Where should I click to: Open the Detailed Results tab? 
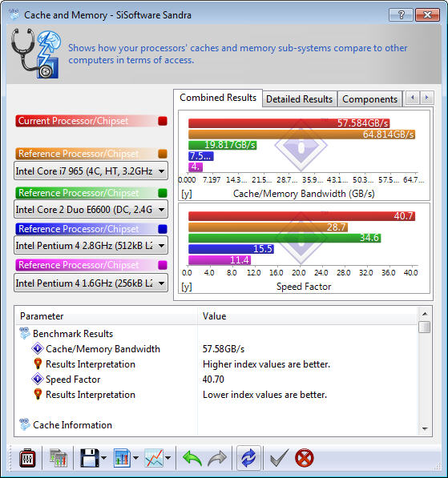pyautogui.click(x=299, y=99)
